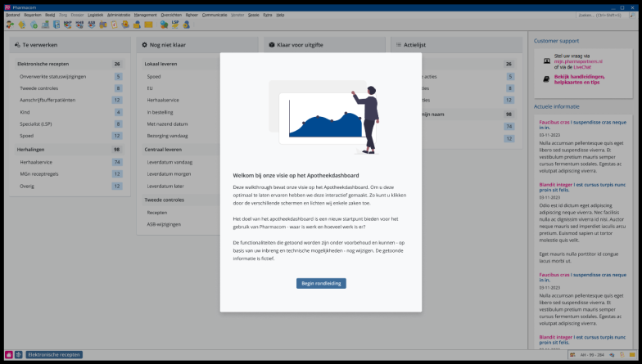
Task: Open the Administratie menu
Action: click(119, 15)
